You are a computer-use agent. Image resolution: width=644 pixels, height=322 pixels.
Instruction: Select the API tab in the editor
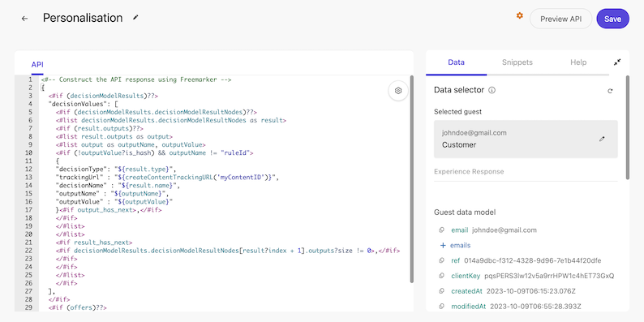coord(37,65)
